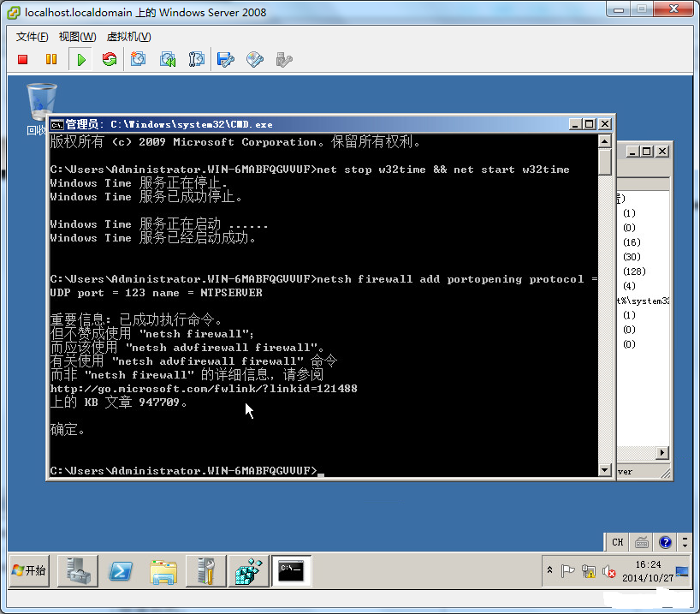
Task: Click the final command prompt line
Action: coord(187,470)
